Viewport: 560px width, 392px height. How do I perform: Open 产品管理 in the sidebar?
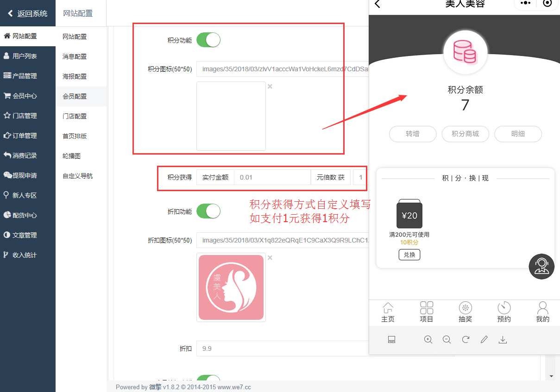click(28, 76)
